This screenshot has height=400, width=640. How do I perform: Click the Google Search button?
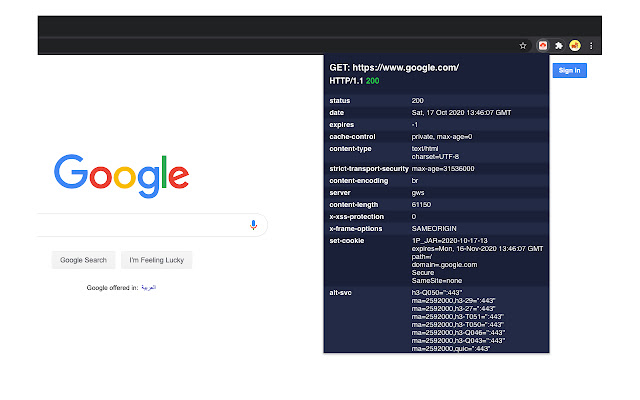point(83,260)
